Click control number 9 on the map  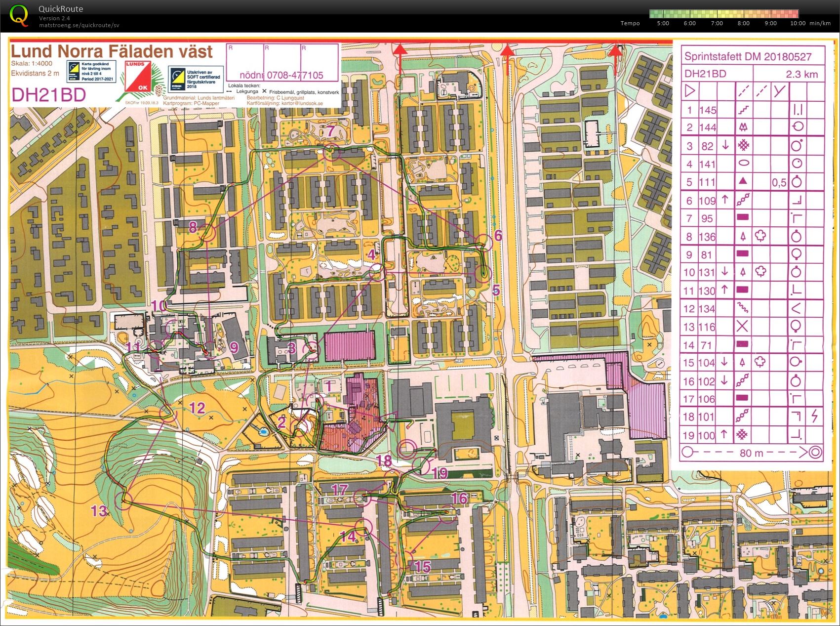[234, 347]
